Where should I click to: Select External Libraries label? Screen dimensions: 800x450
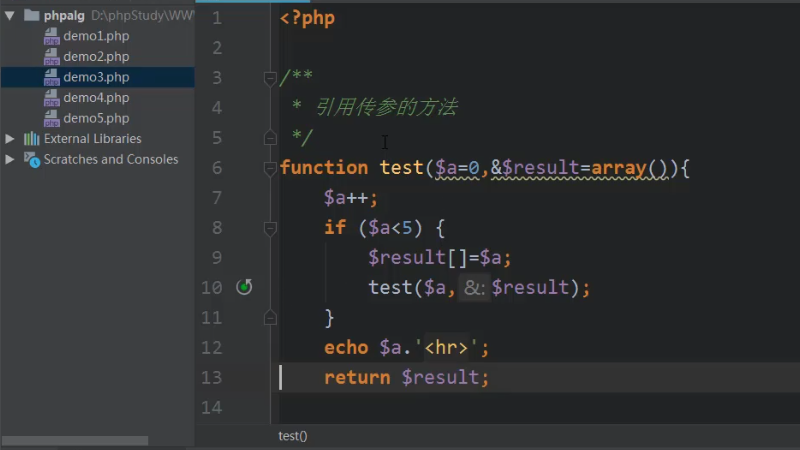pos(92,138)
